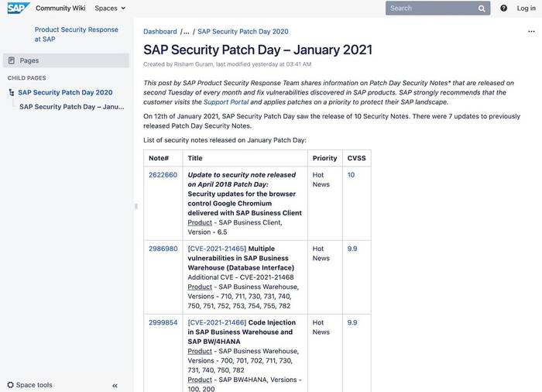Screen dimensions: 542x392
Task: Expand the collapsed breadcrumb ellipsis
Action: (x=187, y=32)
